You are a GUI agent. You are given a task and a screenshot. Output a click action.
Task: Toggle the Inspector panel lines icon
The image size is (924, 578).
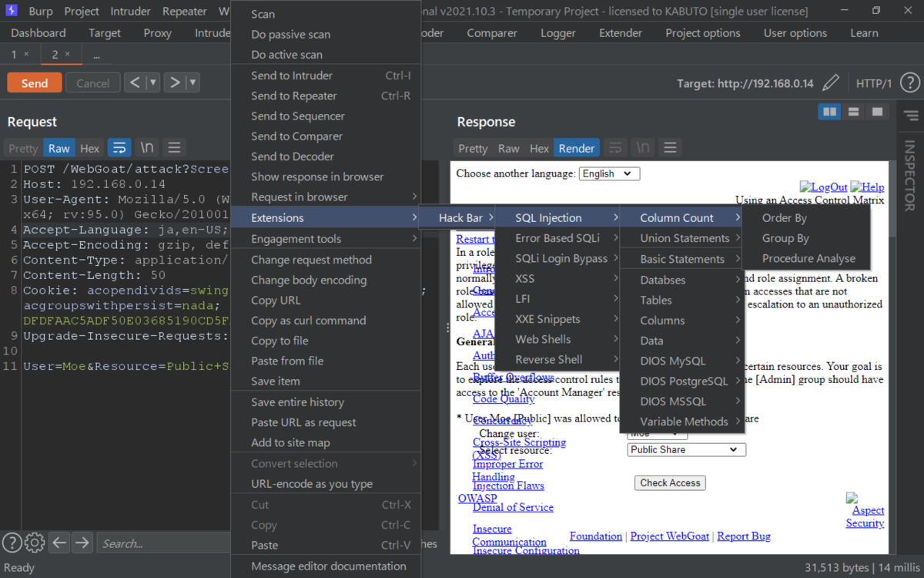911,116
